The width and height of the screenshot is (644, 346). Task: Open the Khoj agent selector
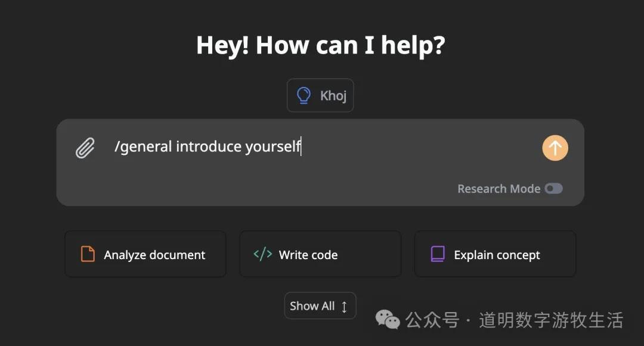pos(320,95)
